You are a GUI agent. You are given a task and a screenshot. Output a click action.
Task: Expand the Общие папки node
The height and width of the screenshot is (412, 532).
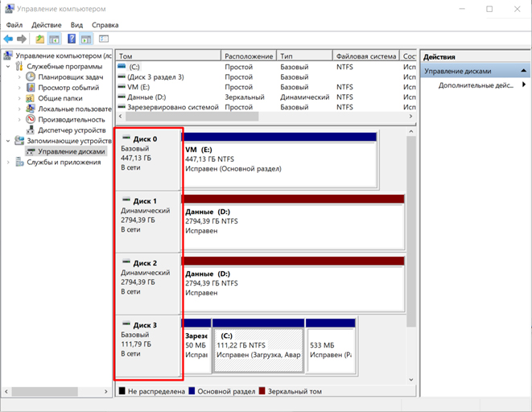(19, 98)
